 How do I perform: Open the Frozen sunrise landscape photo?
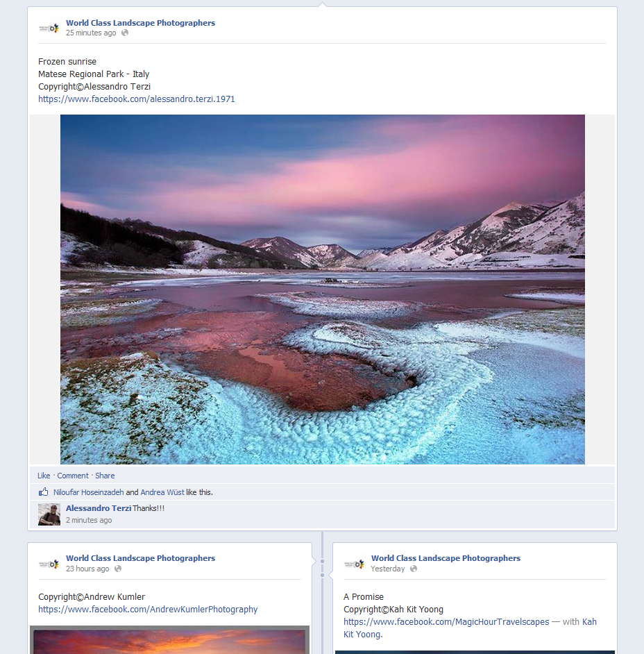click(x=323, y=290)
